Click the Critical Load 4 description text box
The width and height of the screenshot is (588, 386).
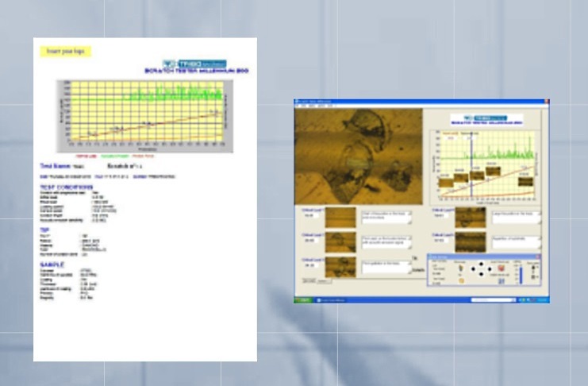(x=517, y=216)
